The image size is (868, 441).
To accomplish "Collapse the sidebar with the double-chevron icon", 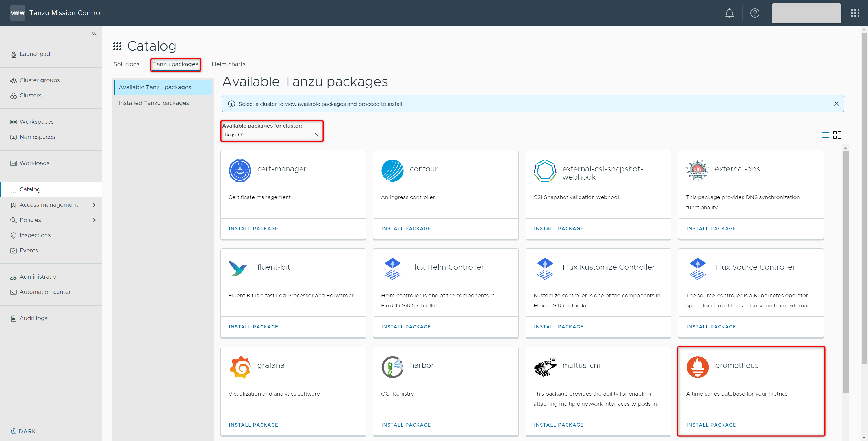I will (94, 33).
